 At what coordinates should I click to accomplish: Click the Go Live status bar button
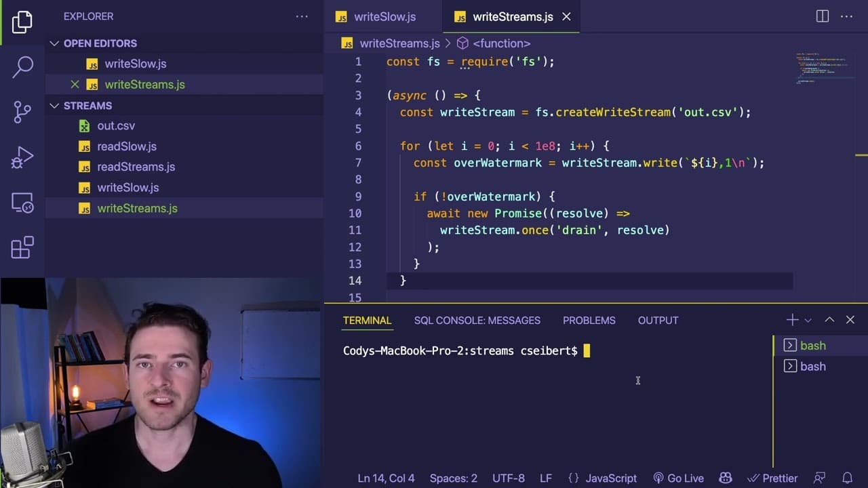click(678, 479)
